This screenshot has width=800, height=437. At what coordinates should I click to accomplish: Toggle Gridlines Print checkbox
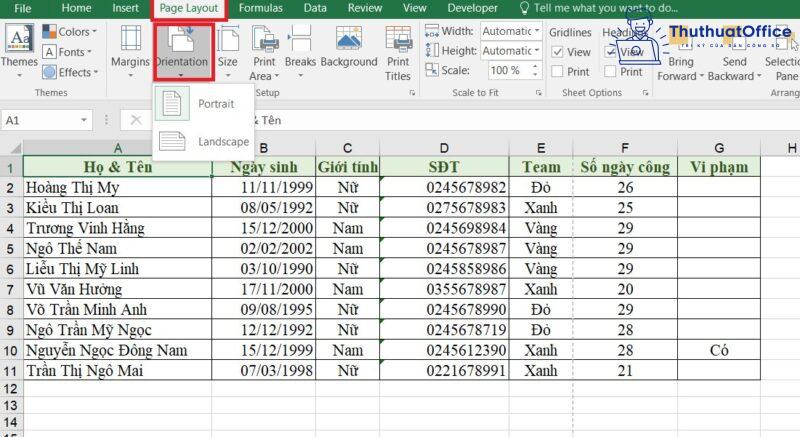tap(557, 71)
